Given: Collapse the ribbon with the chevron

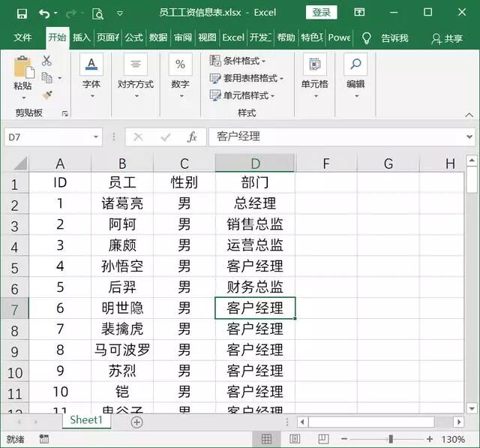Looking at the screenshot, I should (x=469, y=115).
